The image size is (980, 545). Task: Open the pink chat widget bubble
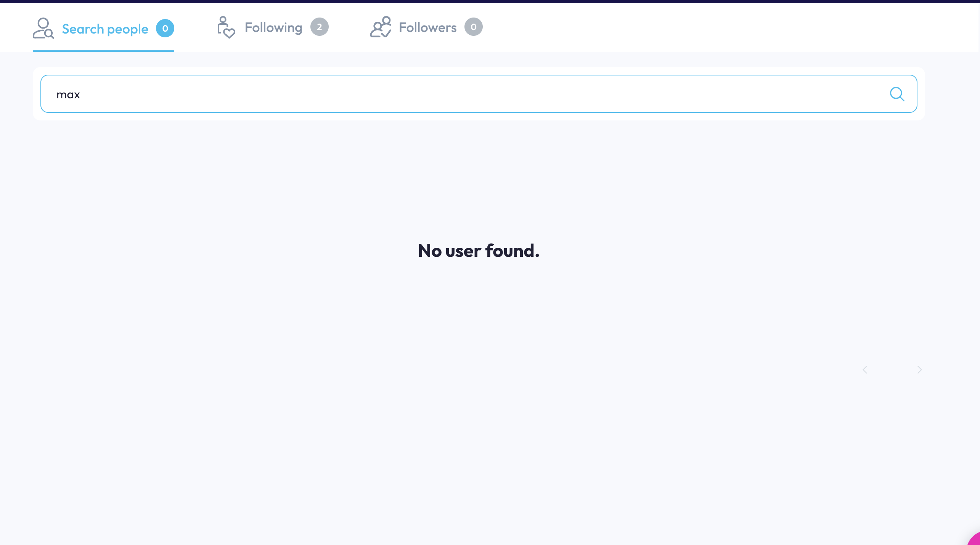point(974,539)
